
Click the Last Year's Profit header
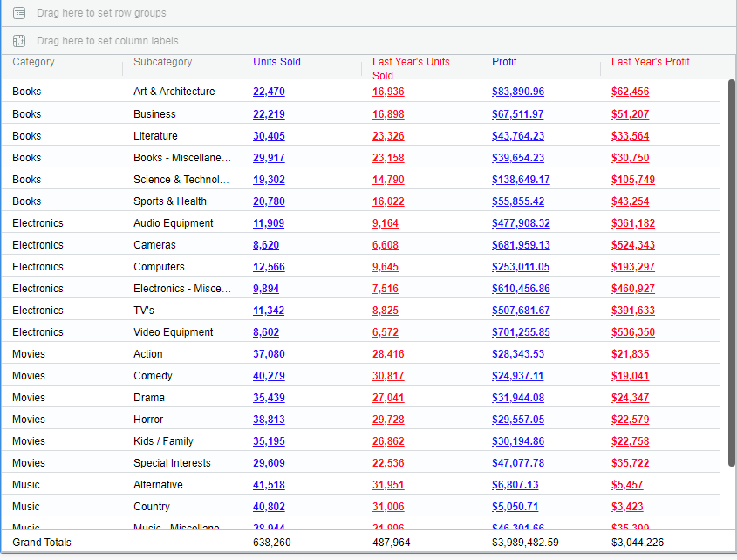click(650, 62)
